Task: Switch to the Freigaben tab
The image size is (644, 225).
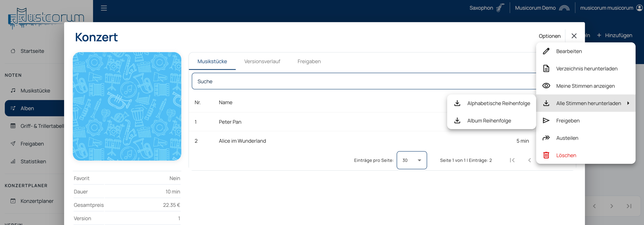Action: pos(309,61)
